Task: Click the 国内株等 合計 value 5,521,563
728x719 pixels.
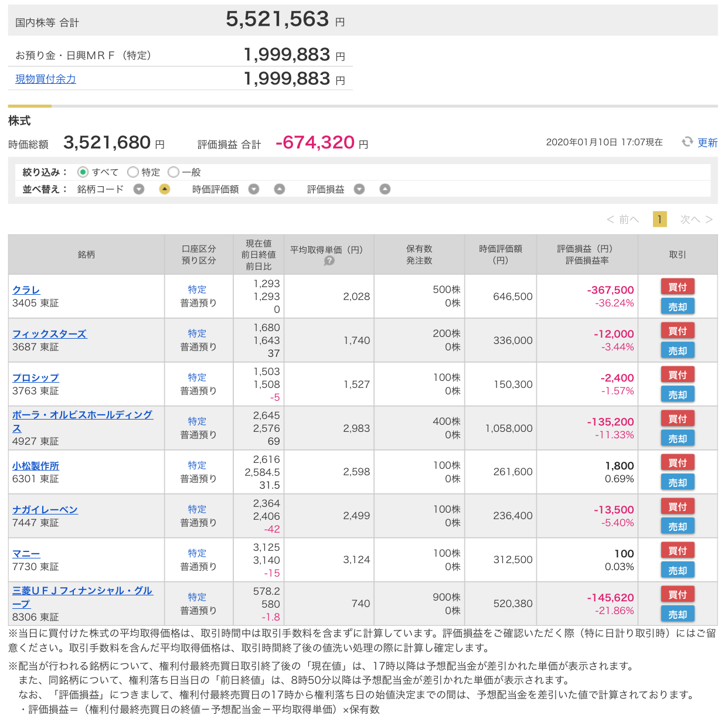Action: click(x=277, y=19)
